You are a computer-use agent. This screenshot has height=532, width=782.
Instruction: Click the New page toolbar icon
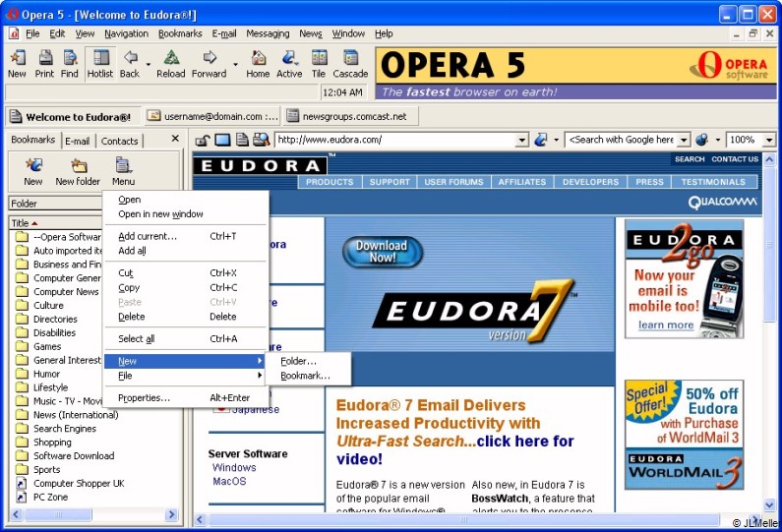coord(18,58)
